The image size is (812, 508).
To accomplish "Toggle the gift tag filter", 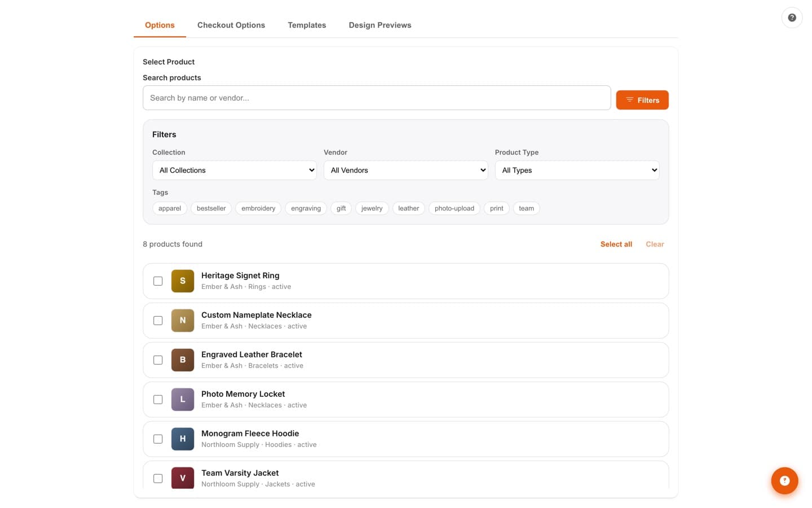I will point(341,208).
